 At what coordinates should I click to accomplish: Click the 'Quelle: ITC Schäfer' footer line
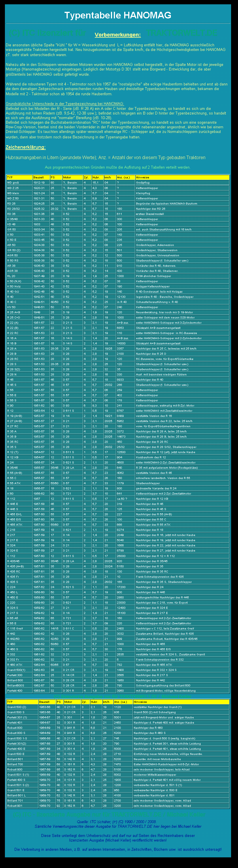click(116, 822)
